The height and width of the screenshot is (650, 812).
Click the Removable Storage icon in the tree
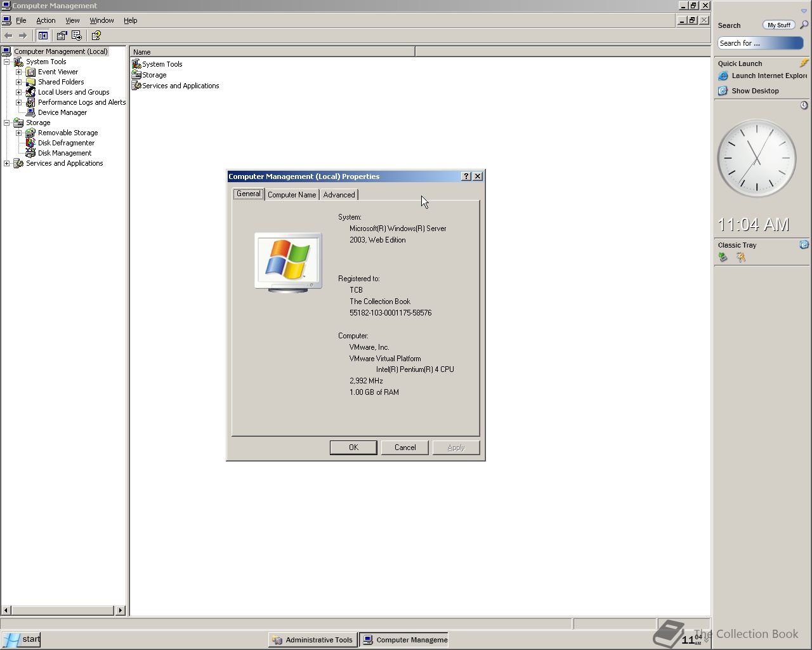point(30,133)
